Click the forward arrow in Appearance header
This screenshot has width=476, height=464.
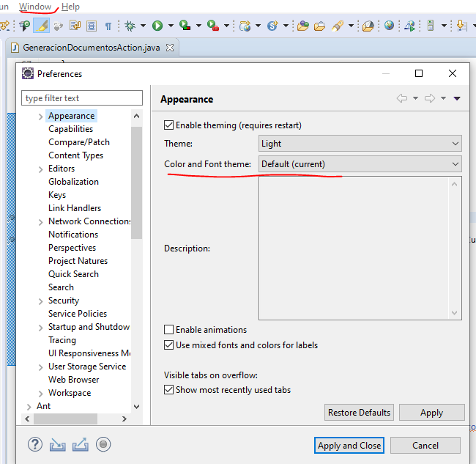click(x=430, y=98)
